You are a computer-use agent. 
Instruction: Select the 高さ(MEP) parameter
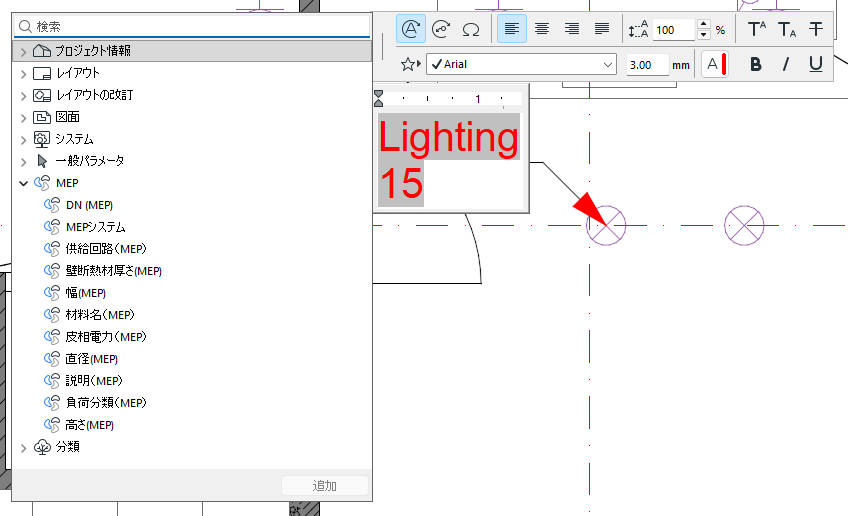coord(192,425)
